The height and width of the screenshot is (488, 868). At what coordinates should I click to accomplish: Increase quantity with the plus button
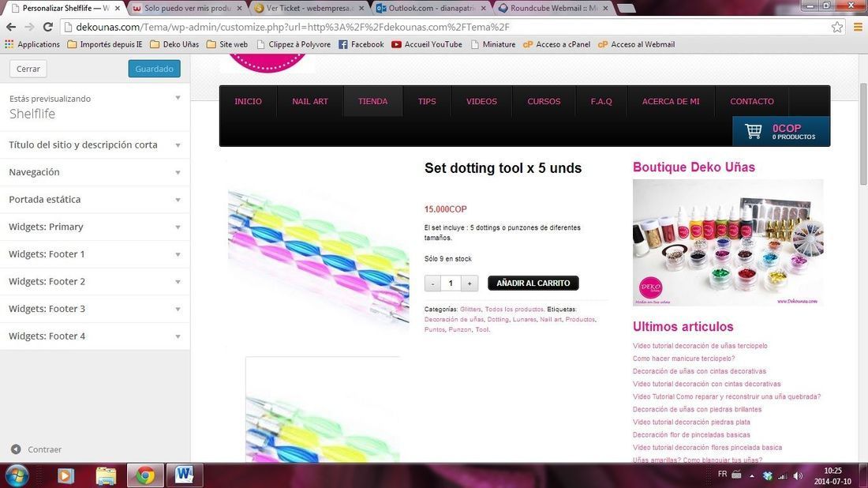point(470,283)
